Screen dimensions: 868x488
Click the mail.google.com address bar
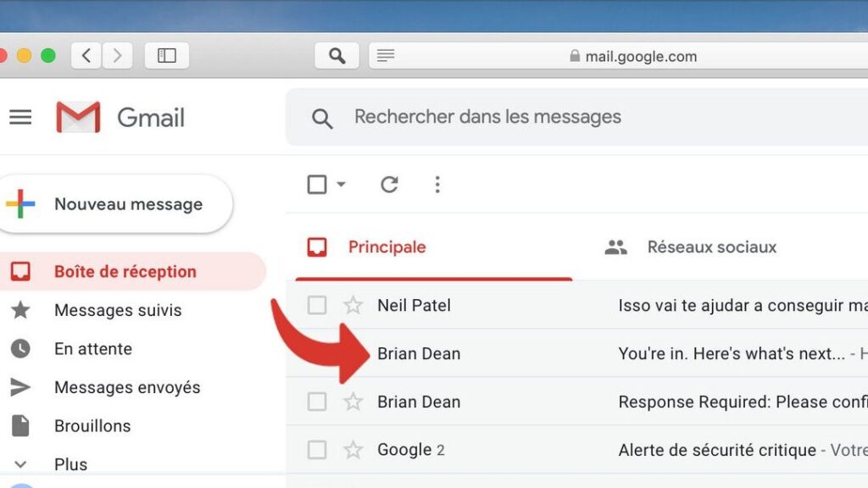618,56
